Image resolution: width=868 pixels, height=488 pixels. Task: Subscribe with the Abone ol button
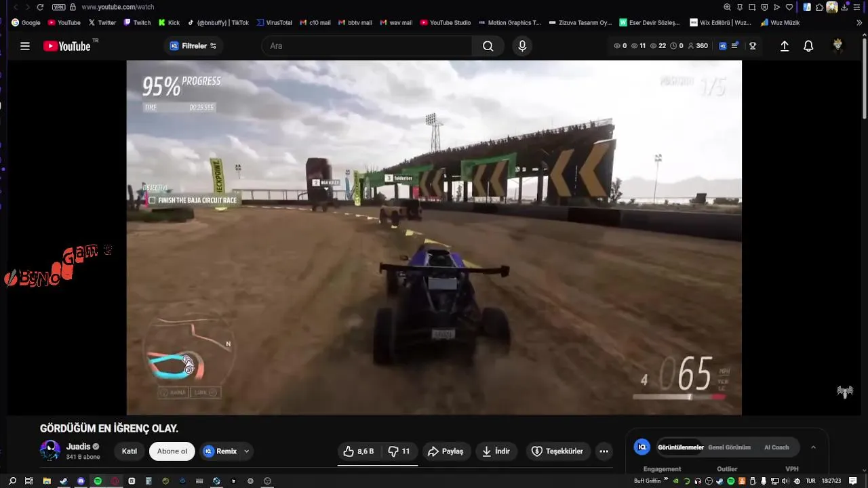click(x=172, y=451)
